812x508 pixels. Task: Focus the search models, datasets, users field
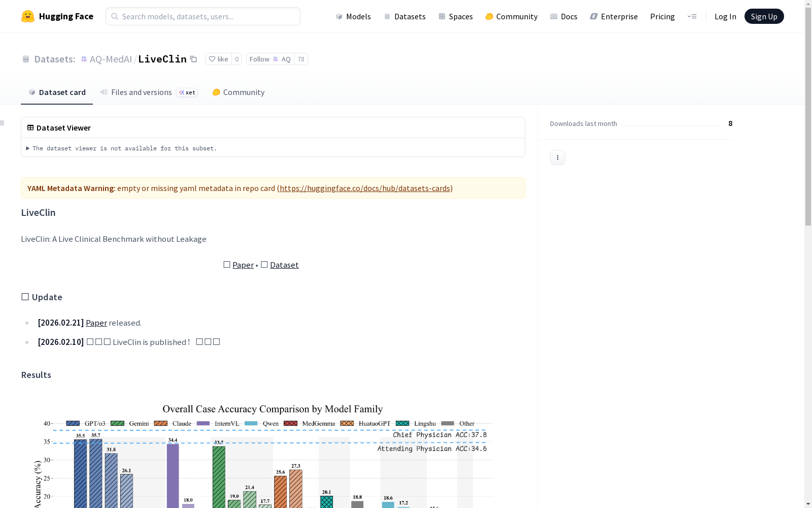pyautogui.click(x=203, y=16)
